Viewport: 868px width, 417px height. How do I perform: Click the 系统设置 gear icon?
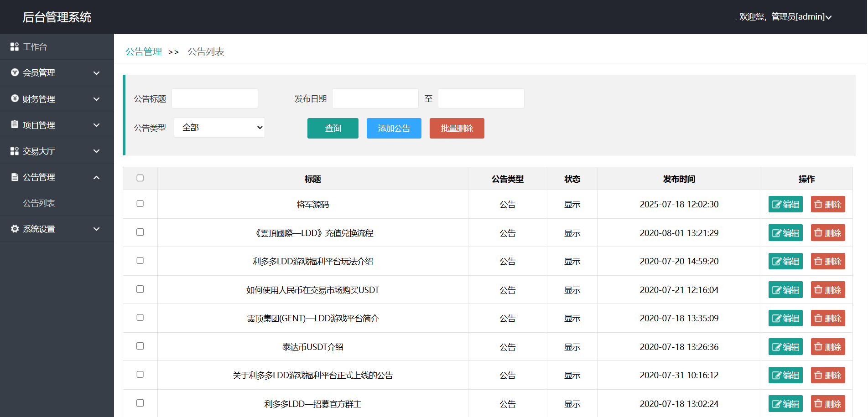coord(15,229)
